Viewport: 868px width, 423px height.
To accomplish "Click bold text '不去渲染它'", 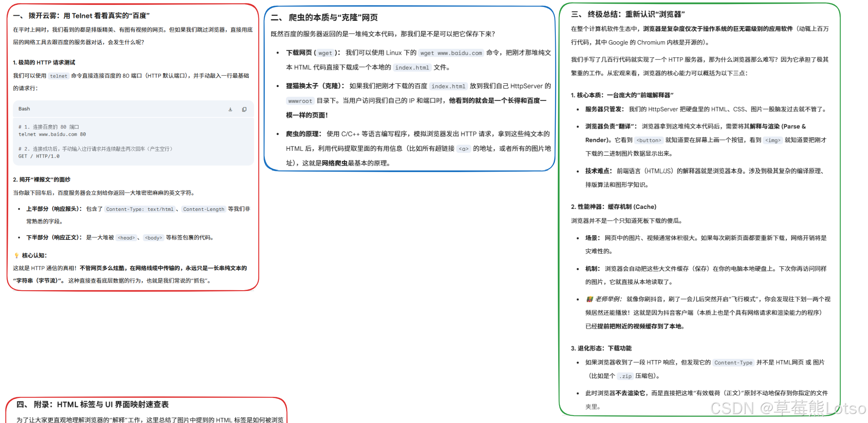I will [x=631, y=393].
